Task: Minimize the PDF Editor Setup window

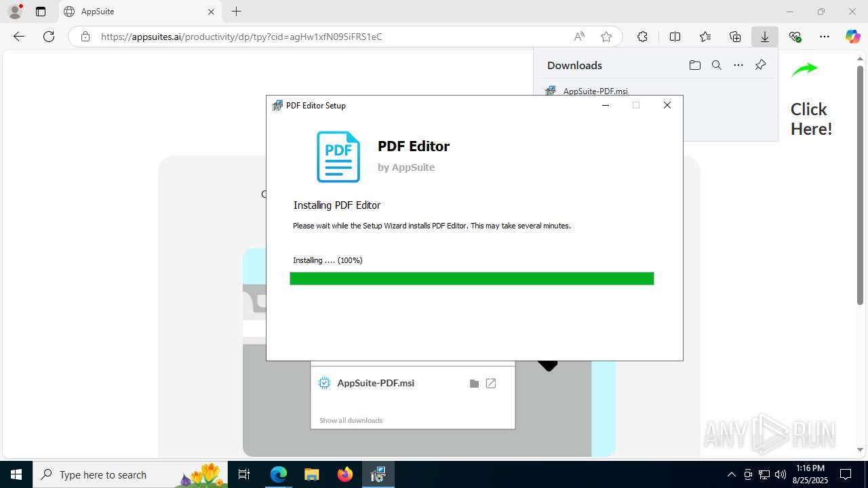Action: [x=605, y=105]
